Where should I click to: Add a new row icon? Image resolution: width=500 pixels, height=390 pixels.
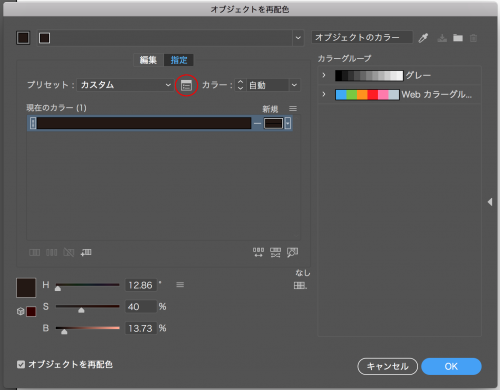click(x=86, y=252)
